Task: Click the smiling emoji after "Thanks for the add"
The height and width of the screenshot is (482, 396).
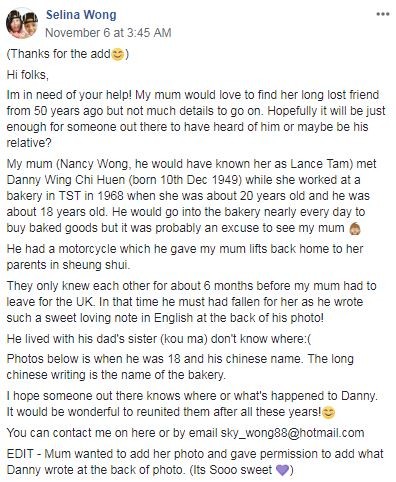Action: coord(117,54)
